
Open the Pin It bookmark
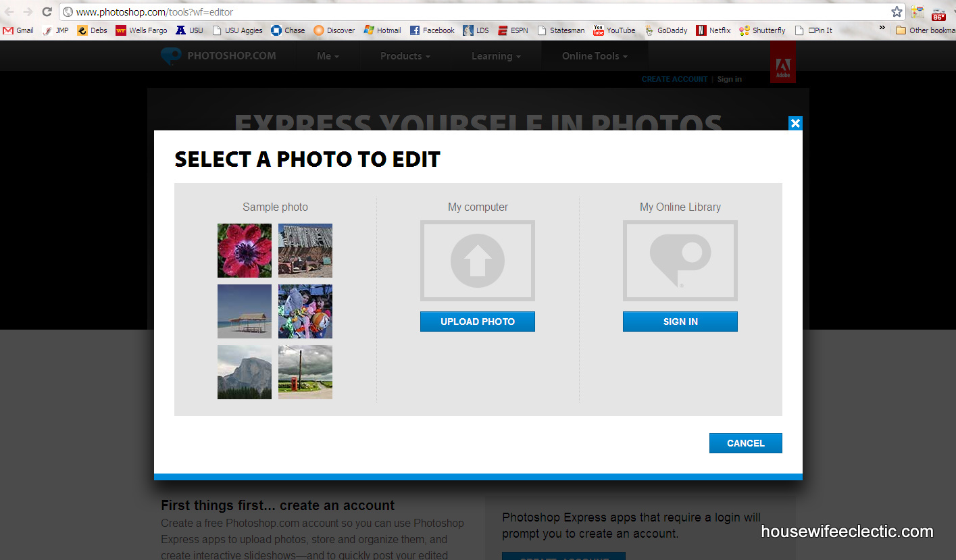(x=813, y=30)
